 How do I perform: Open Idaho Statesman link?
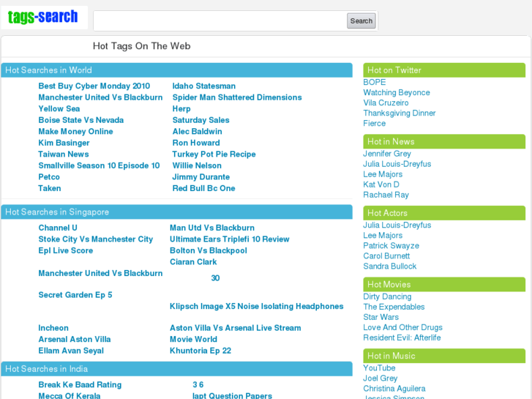(204, 86)
